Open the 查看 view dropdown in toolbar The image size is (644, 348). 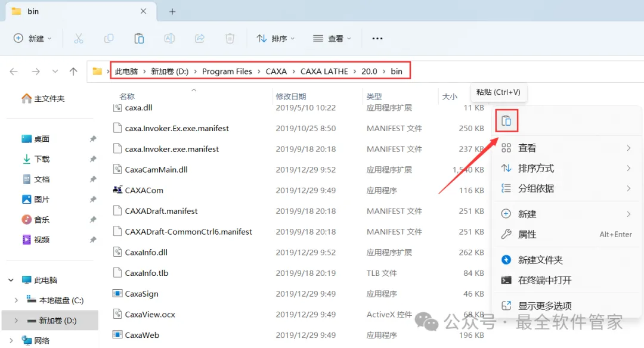[332, 39]
